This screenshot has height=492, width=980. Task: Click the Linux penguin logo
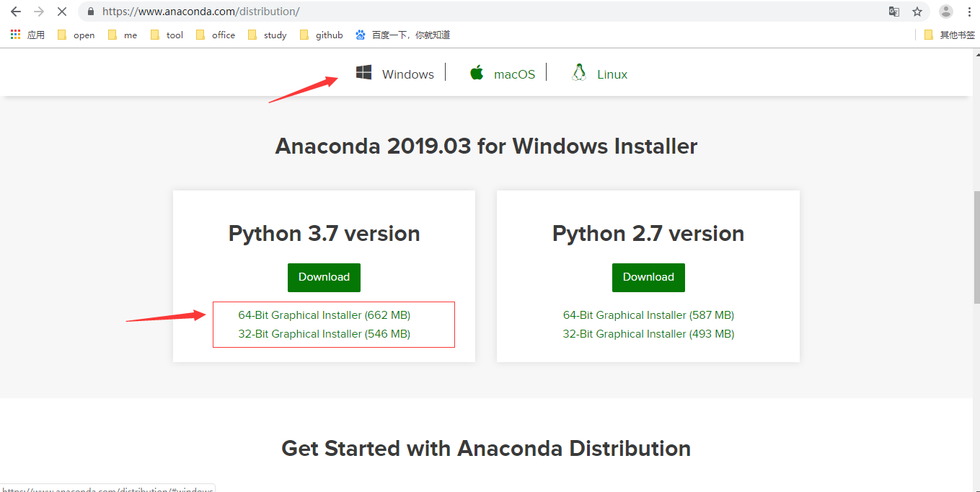click(x=579, y=72)
